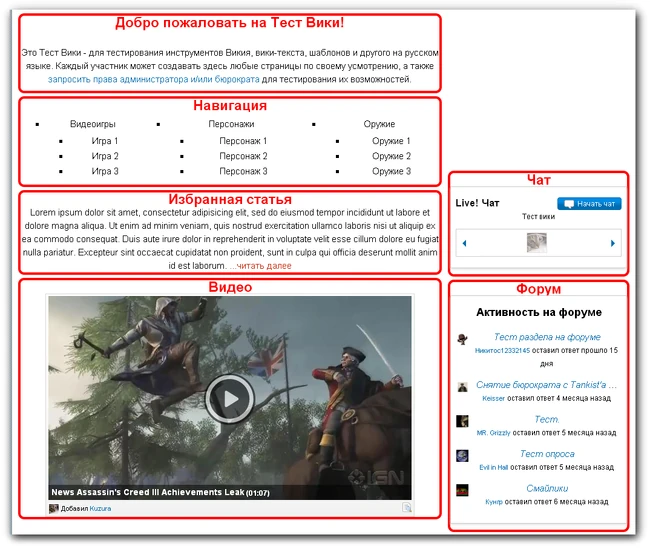Click avatar next to Снятие бюрократа thread
This screenshot has width=650, height=549.
coord(462,387)
